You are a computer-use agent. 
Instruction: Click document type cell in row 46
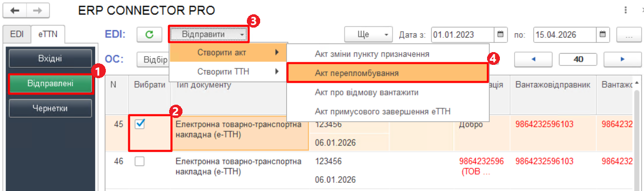[240, 171]
